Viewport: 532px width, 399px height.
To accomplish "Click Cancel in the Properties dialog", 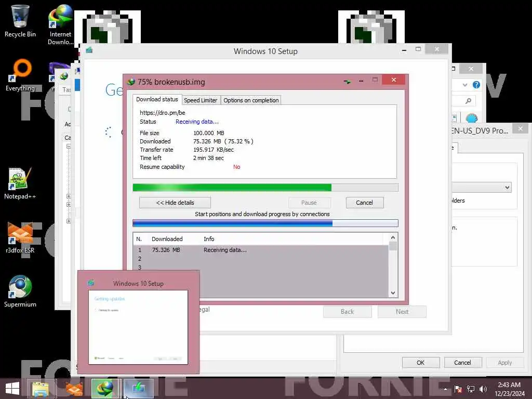I will point(463,362).
